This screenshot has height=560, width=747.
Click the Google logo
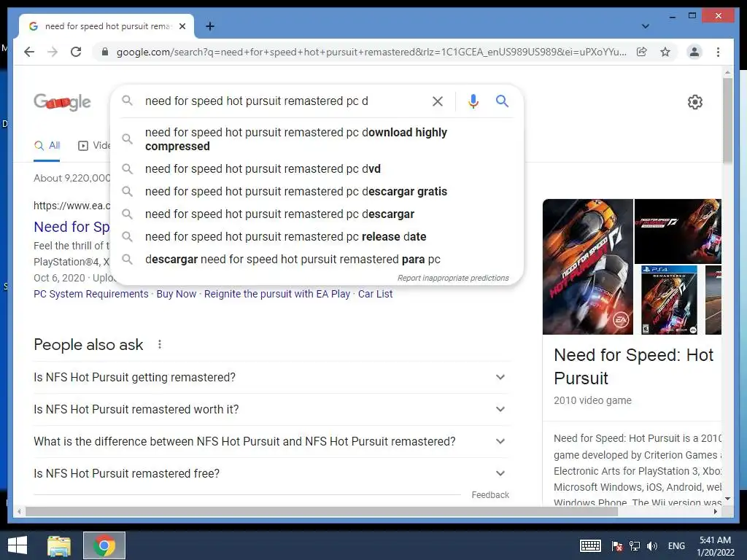coord(62,102)
